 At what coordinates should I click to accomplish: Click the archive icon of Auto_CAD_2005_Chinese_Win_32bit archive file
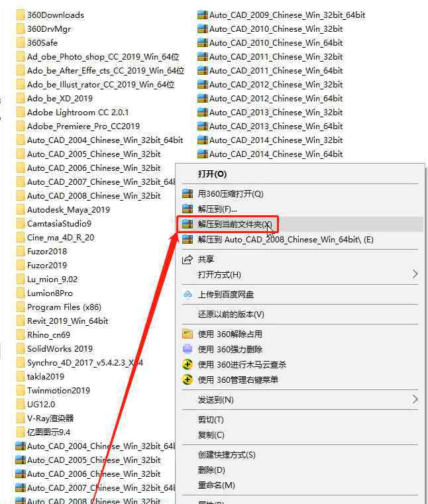pyautogui.click(x=21, y=460)
